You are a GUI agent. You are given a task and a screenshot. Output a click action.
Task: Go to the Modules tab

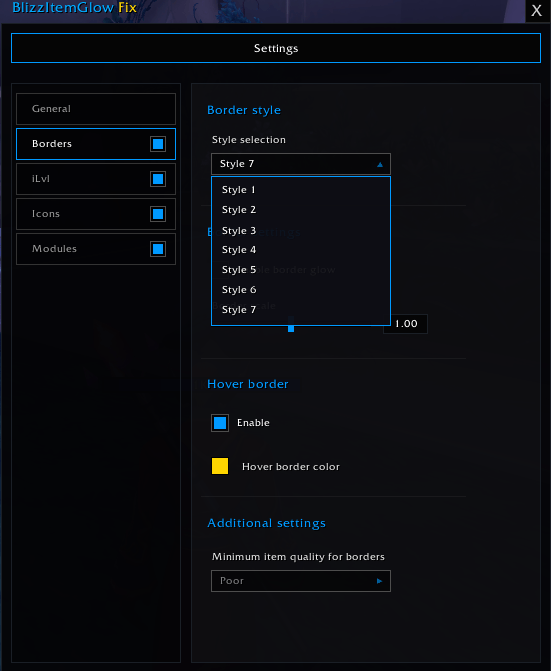96,249
